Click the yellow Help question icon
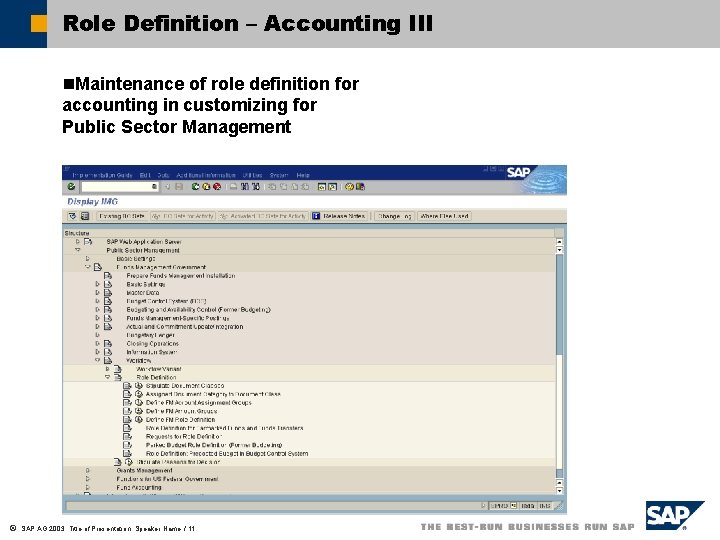 [x=349, y=186]
